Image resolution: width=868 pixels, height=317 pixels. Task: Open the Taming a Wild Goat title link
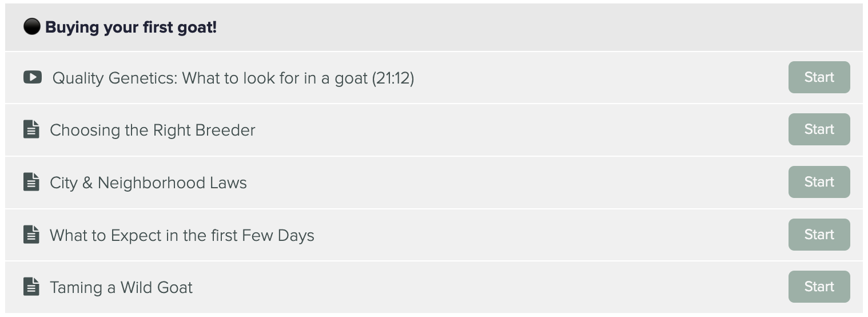pyautogui.click(x=121, y=287)
